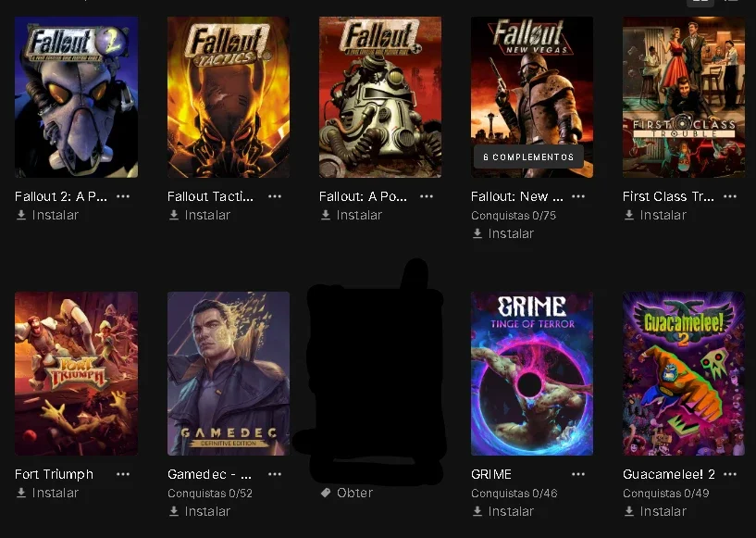Open options menu next to Fallout Tactics
756x538 pixels.
point(275,196)
